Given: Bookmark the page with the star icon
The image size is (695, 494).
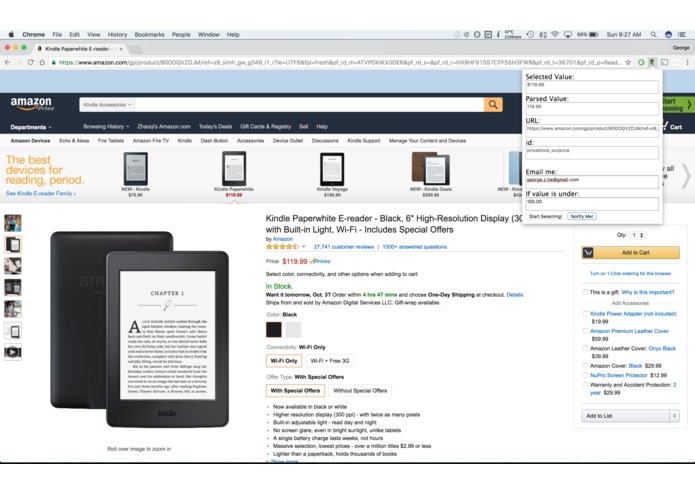Looking at the screenshot, I should pyautogui.click(x=628, y=62).
